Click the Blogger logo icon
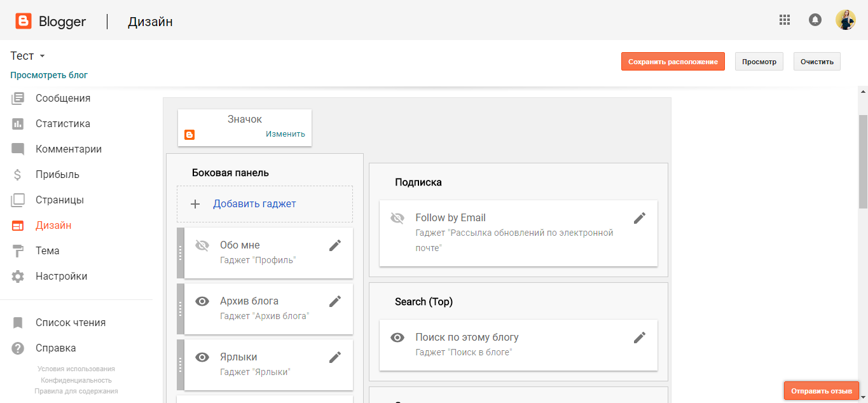 (x=24, y=22)
